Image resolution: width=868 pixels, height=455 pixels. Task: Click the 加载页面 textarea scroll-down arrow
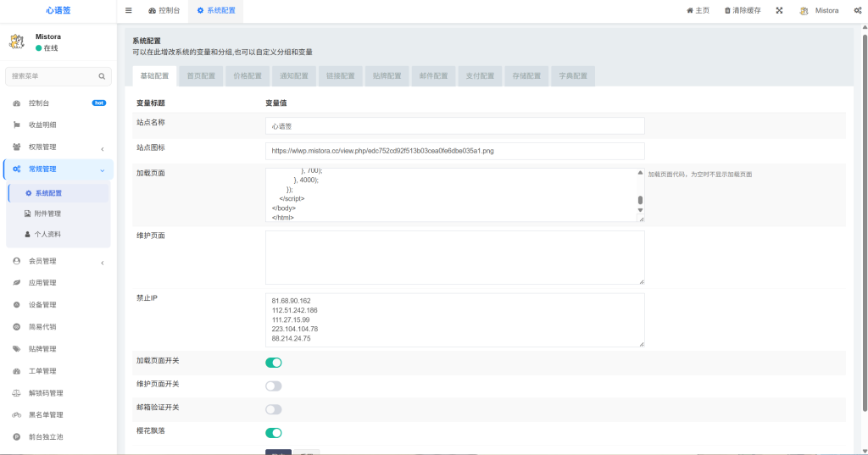click(x=640, y=210)
